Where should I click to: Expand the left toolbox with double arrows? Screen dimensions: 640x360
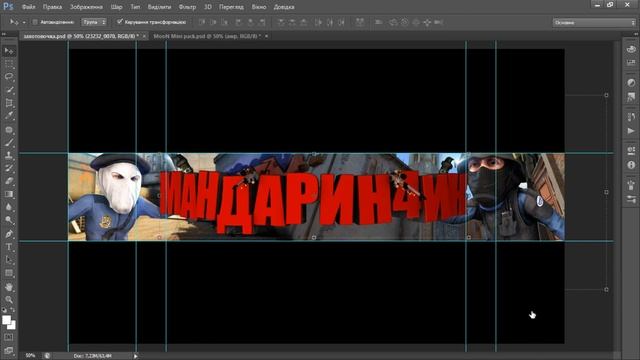[x=4, y=34]
